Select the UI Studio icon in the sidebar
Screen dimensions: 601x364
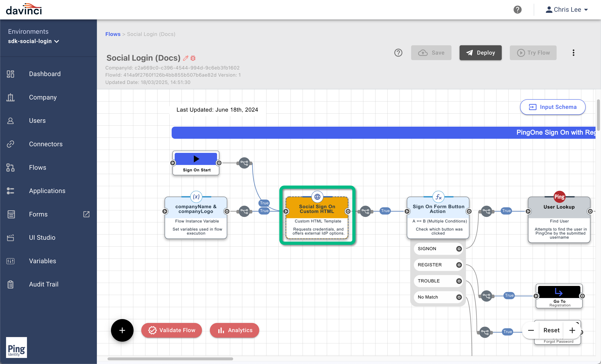10,238
